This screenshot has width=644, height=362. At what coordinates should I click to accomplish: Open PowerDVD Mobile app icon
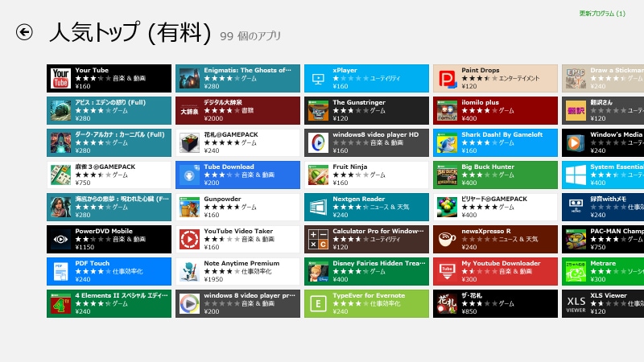pos(60,239)
